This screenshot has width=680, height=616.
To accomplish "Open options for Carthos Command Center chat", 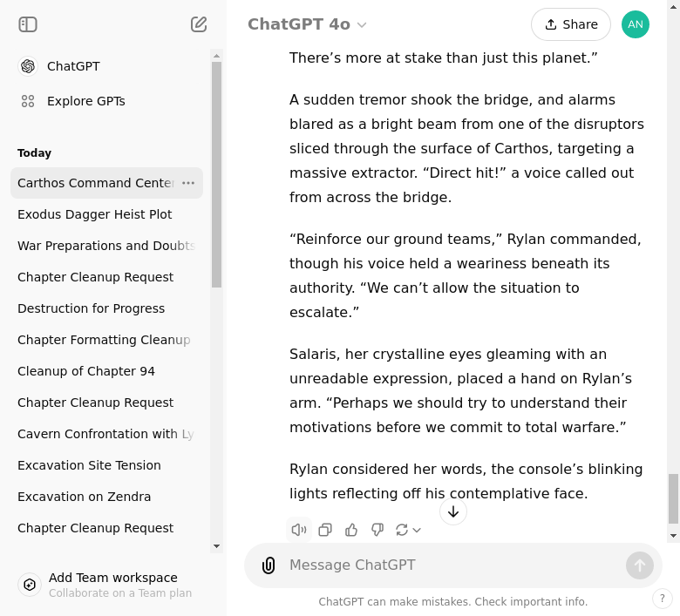I will pos(188,183).
